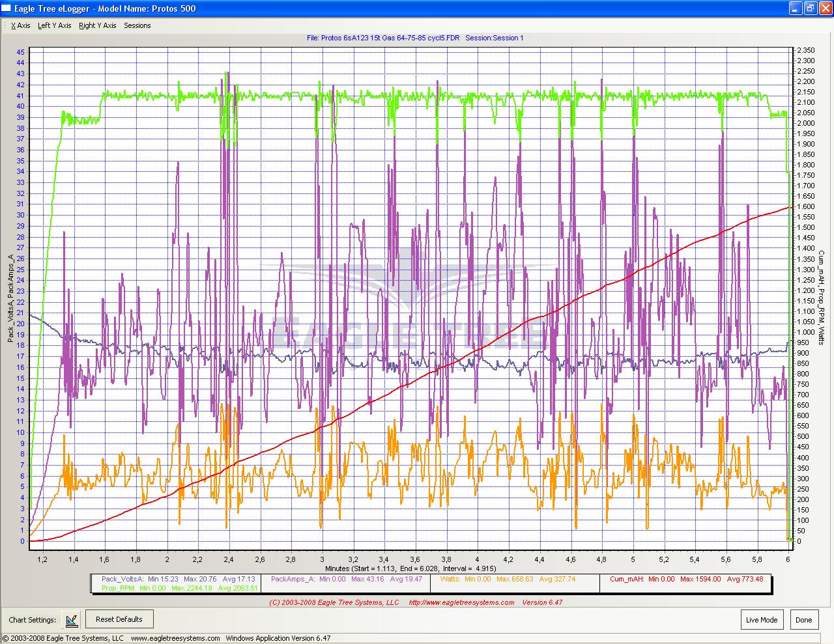Click the orange Watts legend entry
Viewport: 834px width, 644px height.
point(450,579)
